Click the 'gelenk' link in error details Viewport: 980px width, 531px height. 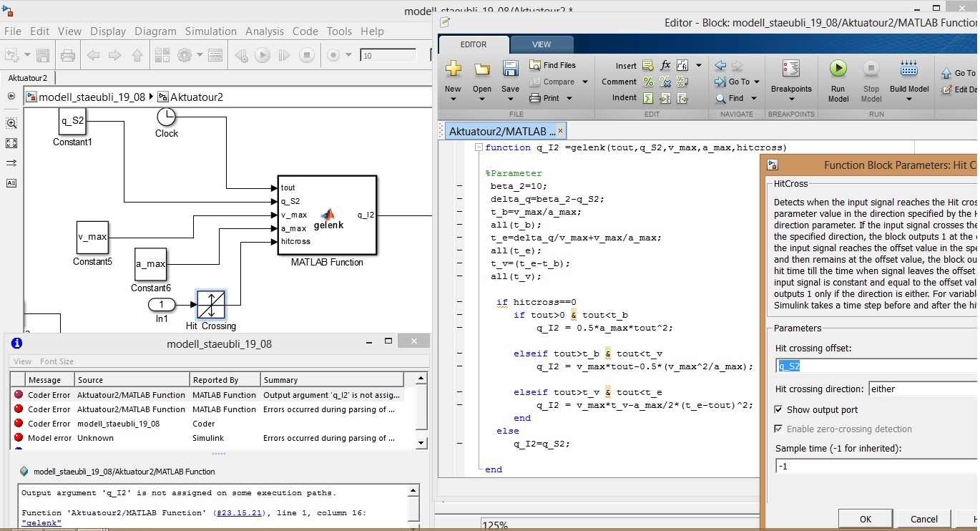41,523
